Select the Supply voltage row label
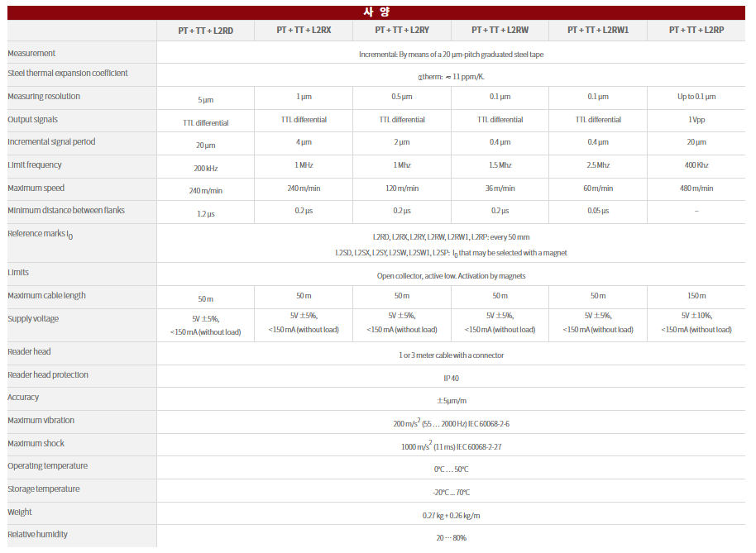Viewport: 756px width, 553px height. pos(33,319)
